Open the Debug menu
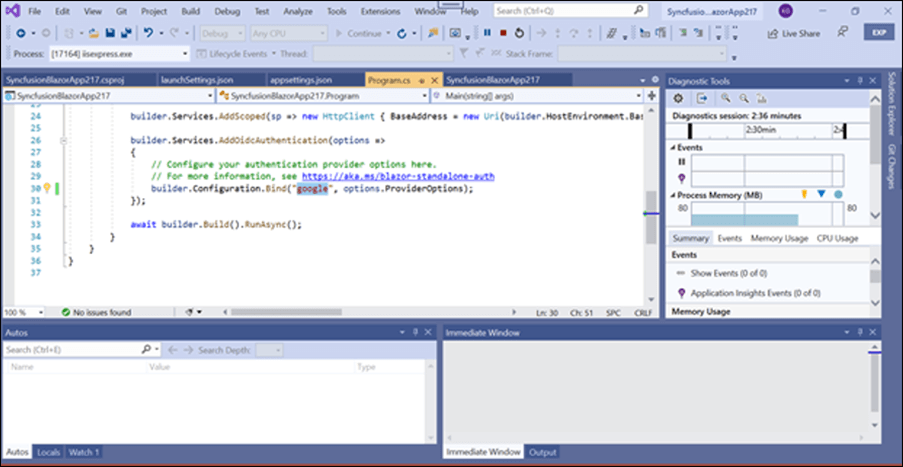 (x=229, y=10)
